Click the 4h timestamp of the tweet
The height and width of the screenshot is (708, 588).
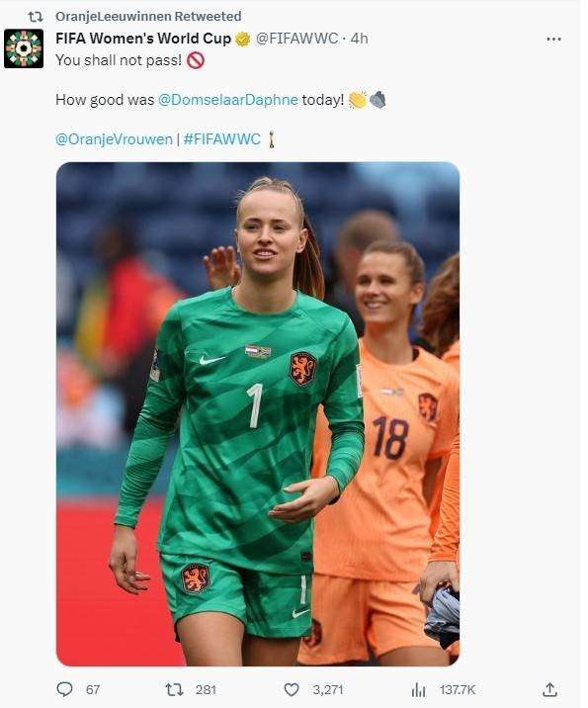point(359,39)
